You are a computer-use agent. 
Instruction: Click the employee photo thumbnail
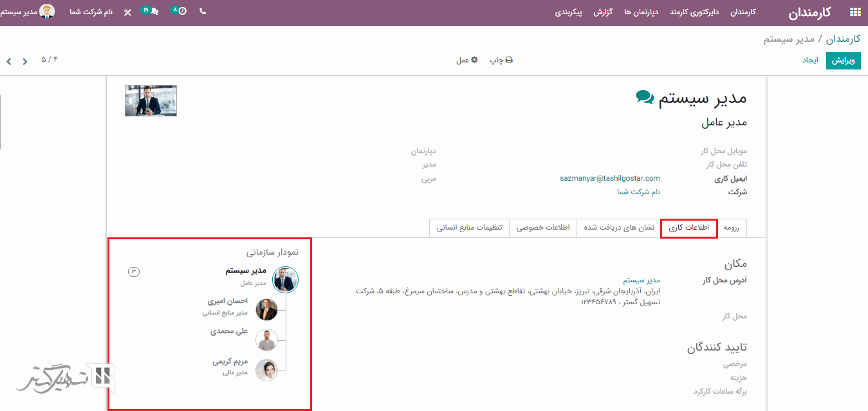coord(151,101)
